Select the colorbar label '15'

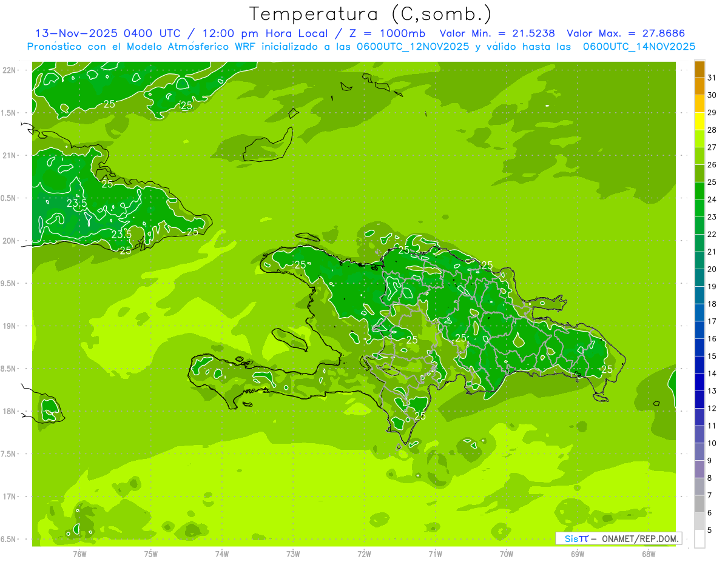[x=712, y=356]
